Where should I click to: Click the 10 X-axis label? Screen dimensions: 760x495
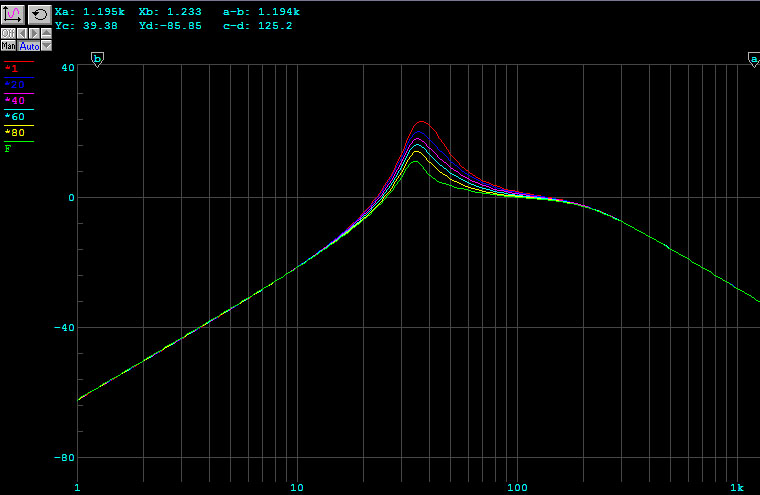(297, 488)
